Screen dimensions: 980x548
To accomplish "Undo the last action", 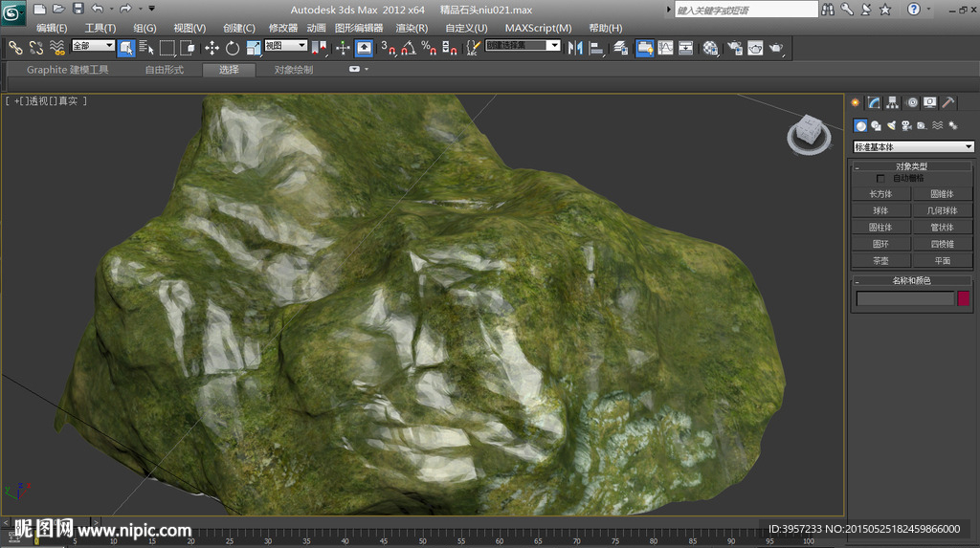I will pyautogui.click(x=98, y=9).
